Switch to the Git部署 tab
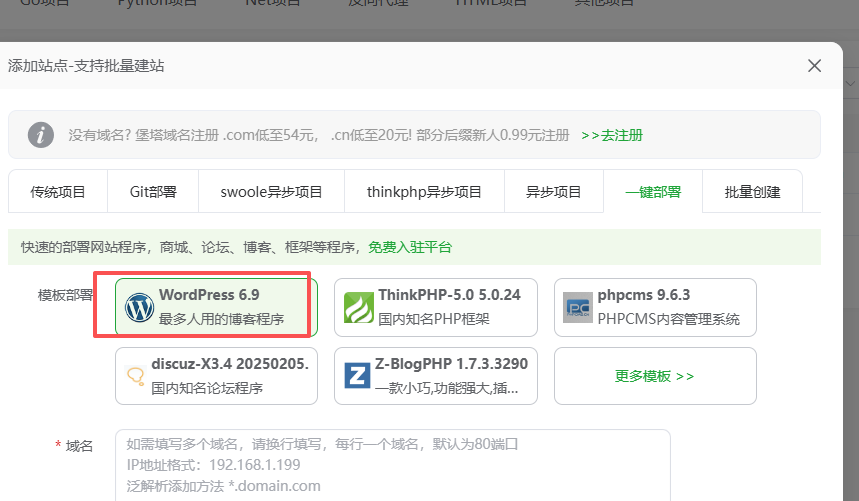859x501 pixels. click(x=153, y=192)
